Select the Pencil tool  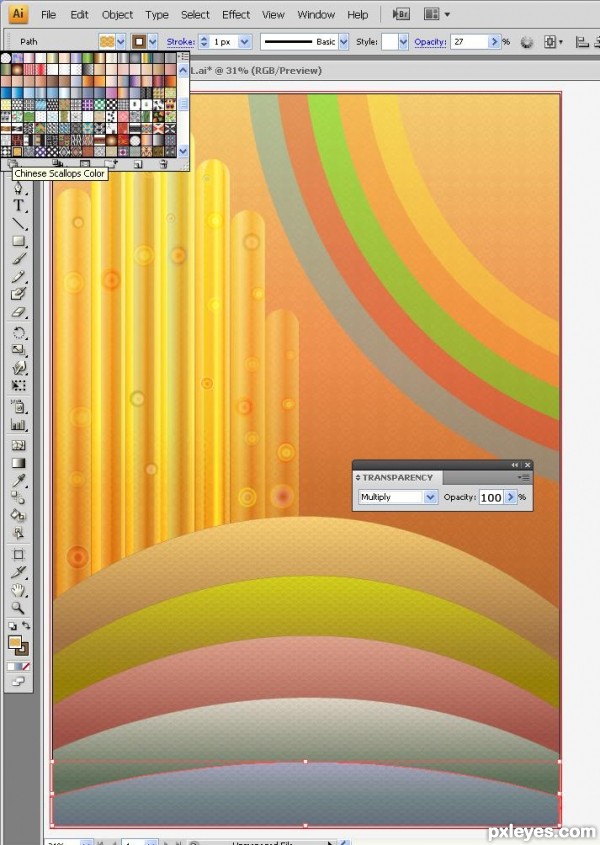click(x=18, y=276)
